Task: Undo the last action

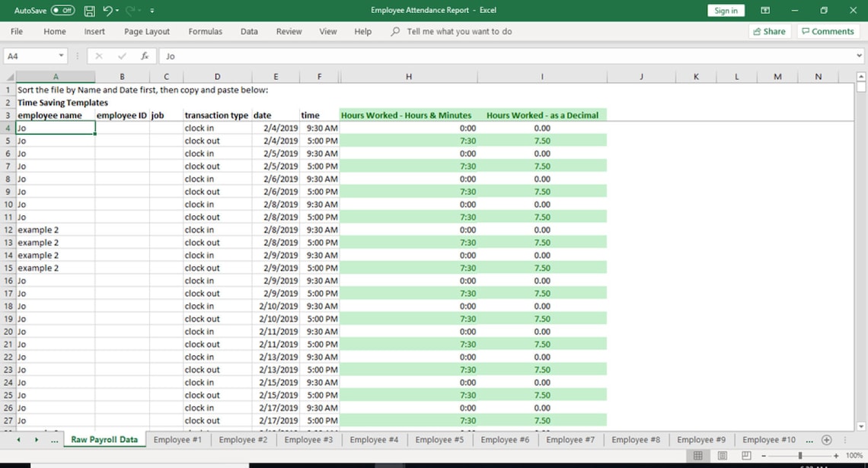Action: point(107,11)
